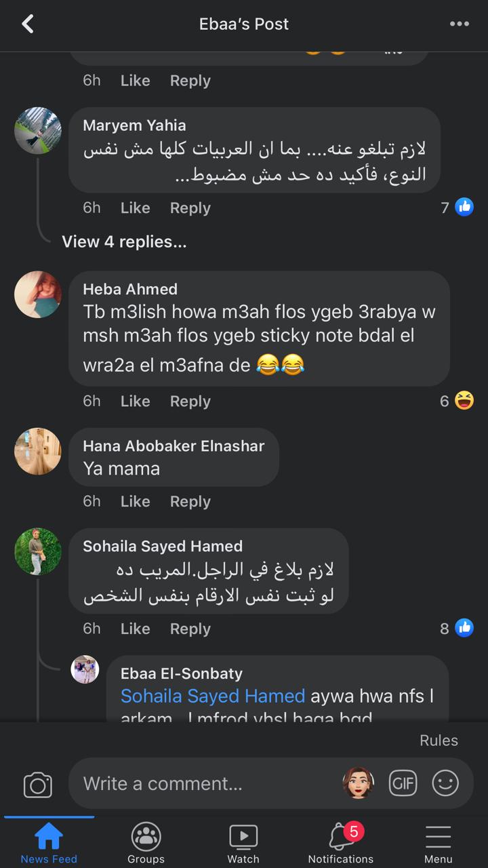Open the GIF picker
Screen dimensions: 488x868
[x=403, y=783]
